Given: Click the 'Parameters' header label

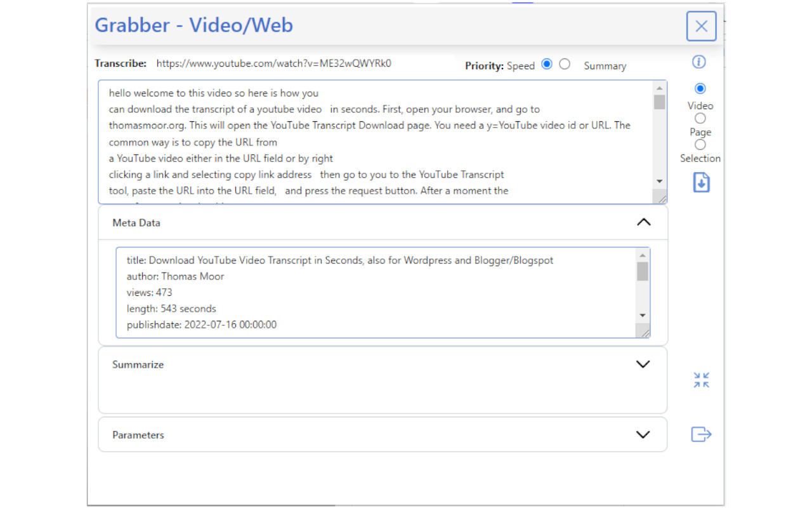Looking at the screenshot, I should pos(138,435).
